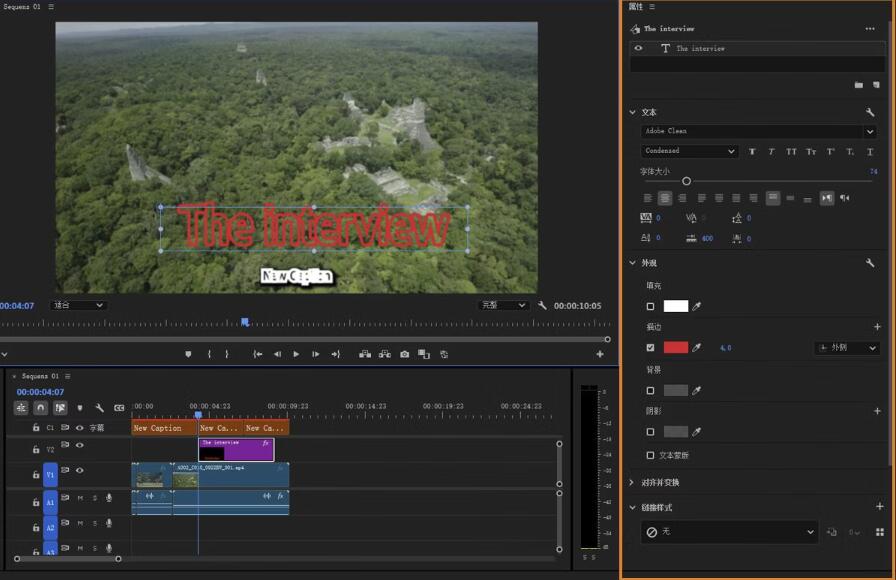The width and height of the screenshot is (896, 580).
Task: Click the Add Marker icon in transport controls
Action: pos(188,353)
